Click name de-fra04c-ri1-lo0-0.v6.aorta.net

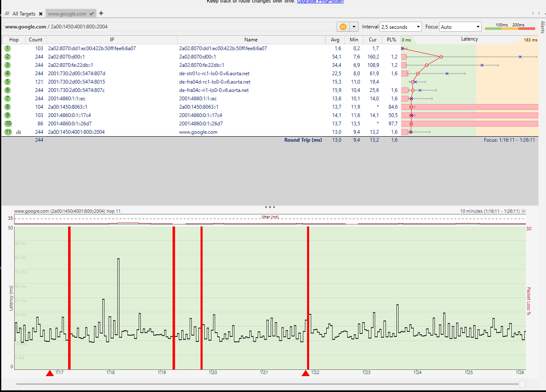(214, 90)
